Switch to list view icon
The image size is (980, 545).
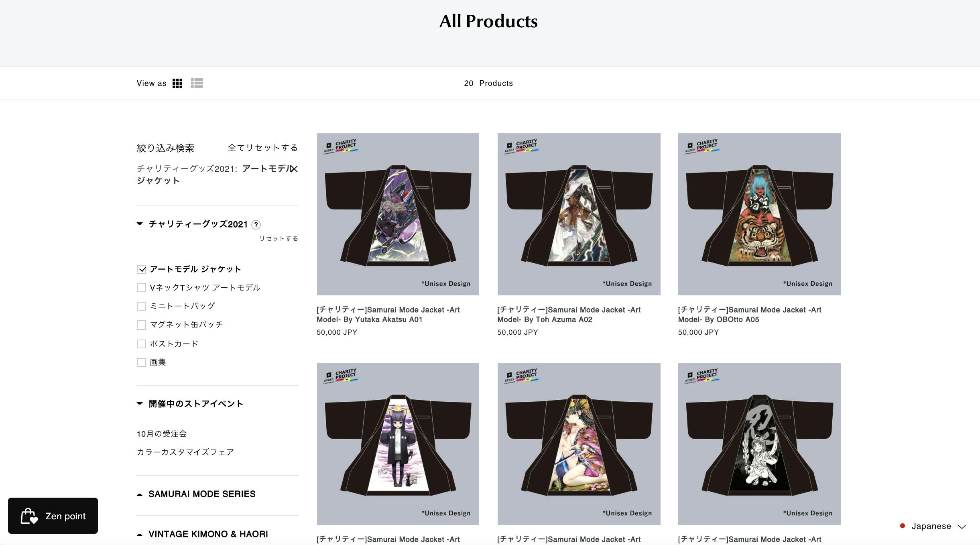pos(197,83)
